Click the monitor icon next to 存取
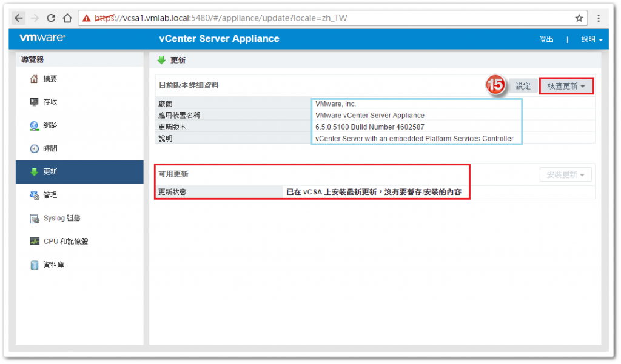The width and height of the screenshot is (621, 364). (x=35, y=102)
